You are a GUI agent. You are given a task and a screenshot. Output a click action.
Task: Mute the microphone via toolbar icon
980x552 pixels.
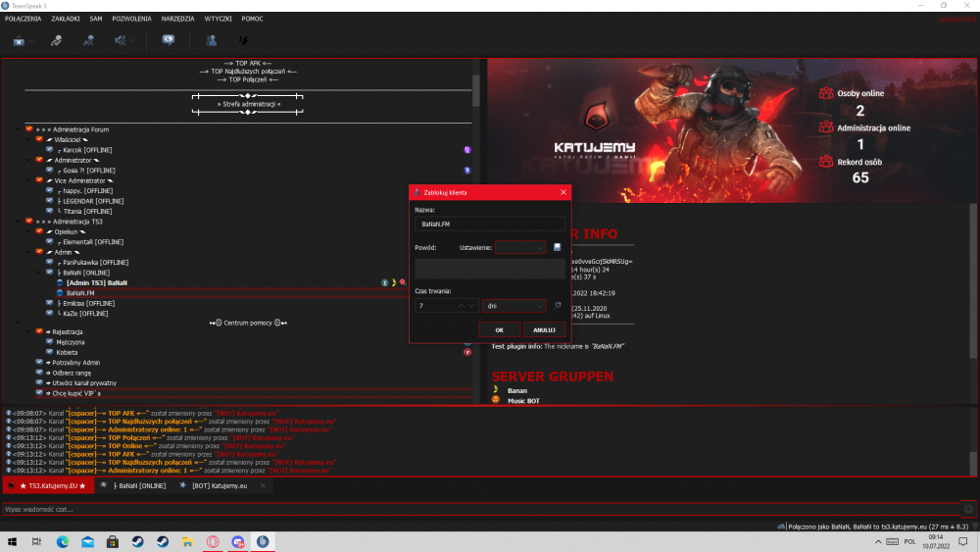click(56, 40)
